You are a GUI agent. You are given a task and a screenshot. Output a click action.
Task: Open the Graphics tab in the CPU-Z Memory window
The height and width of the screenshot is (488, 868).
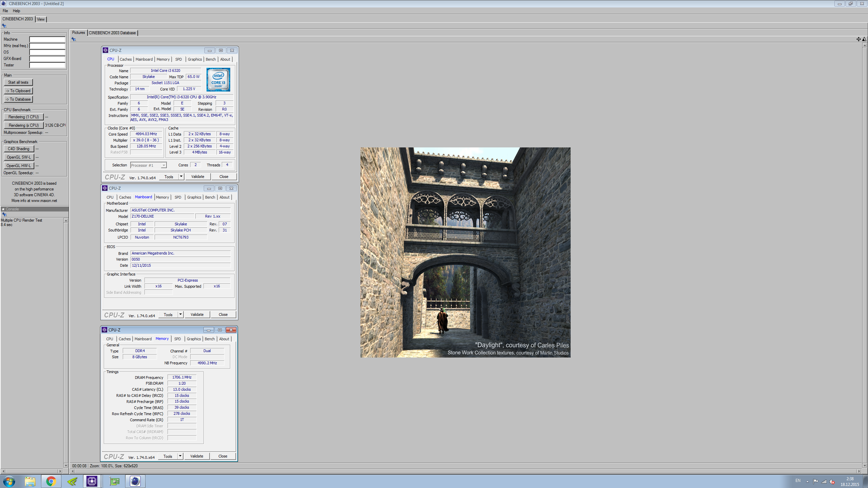pyautogui.click(x=194, y=339)
